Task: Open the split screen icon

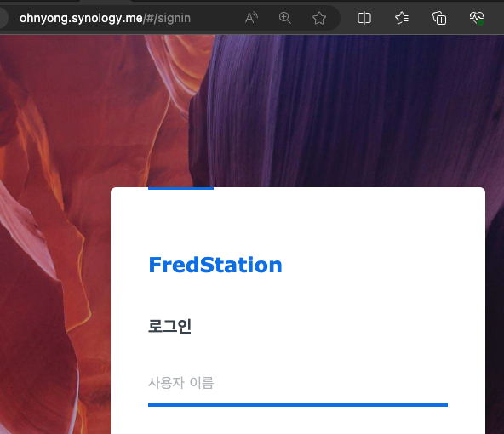Action: pos(364,18)
